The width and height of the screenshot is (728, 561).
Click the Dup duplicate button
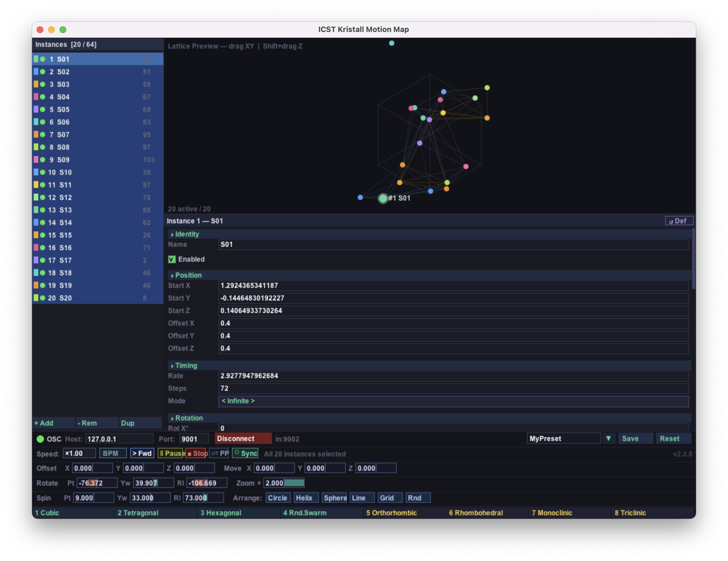tap(140, 423)
